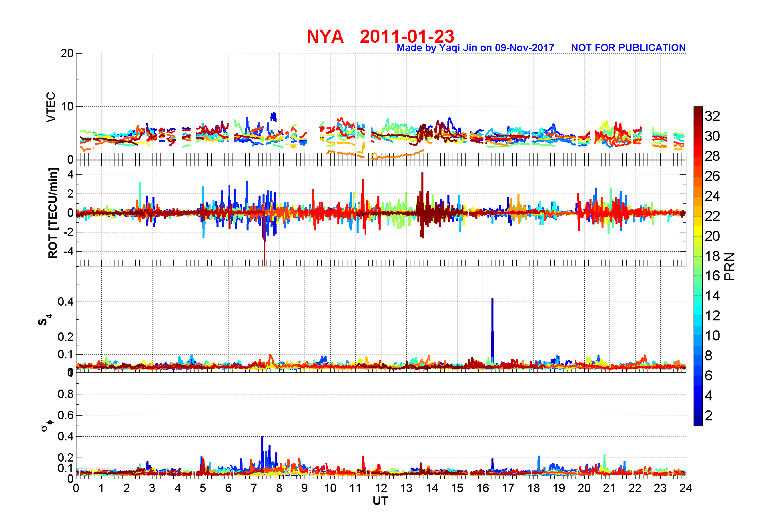Click the ROT [TECU/min] axis label
Image resolution: width=762 pixels, height=532 pixels.
53,213
